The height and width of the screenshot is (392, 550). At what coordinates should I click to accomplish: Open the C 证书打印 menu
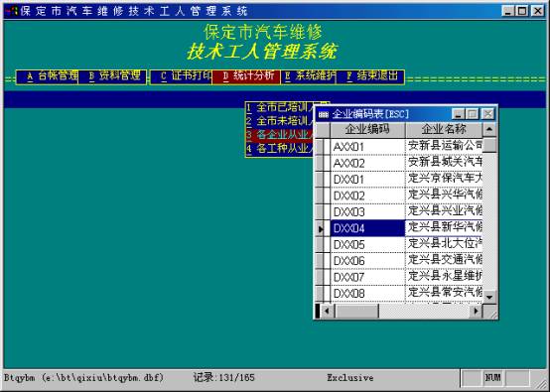point(182,76)
